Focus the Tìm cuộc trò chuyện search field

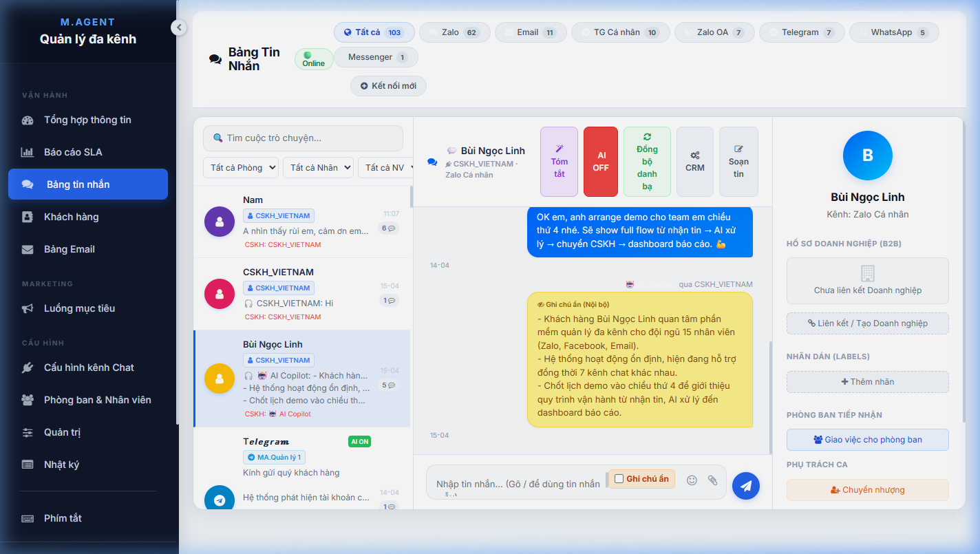303,138
